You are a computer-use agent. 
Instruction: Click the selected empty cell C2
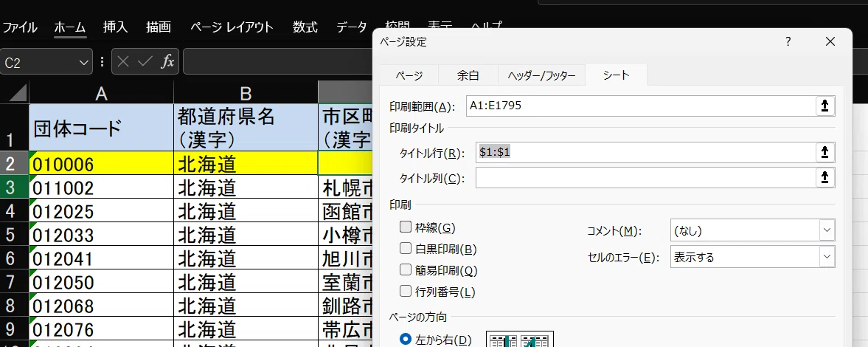[346, 163]
